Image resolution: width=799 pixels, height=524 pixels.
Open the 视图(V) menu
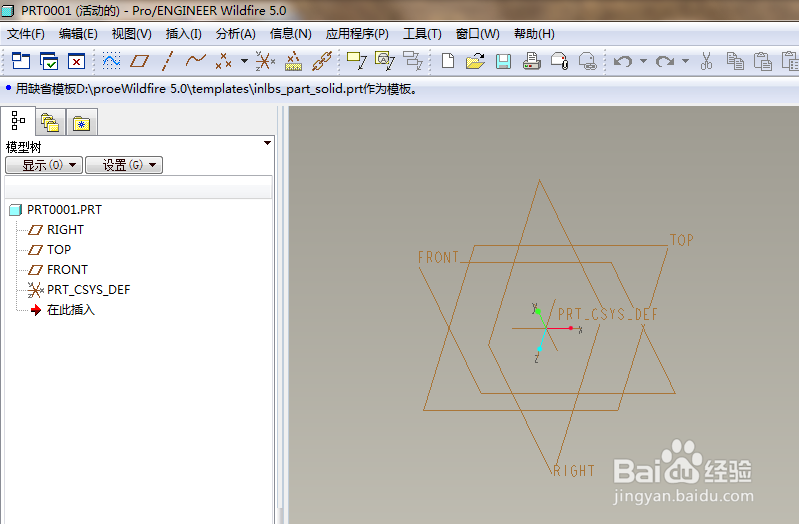131,34
